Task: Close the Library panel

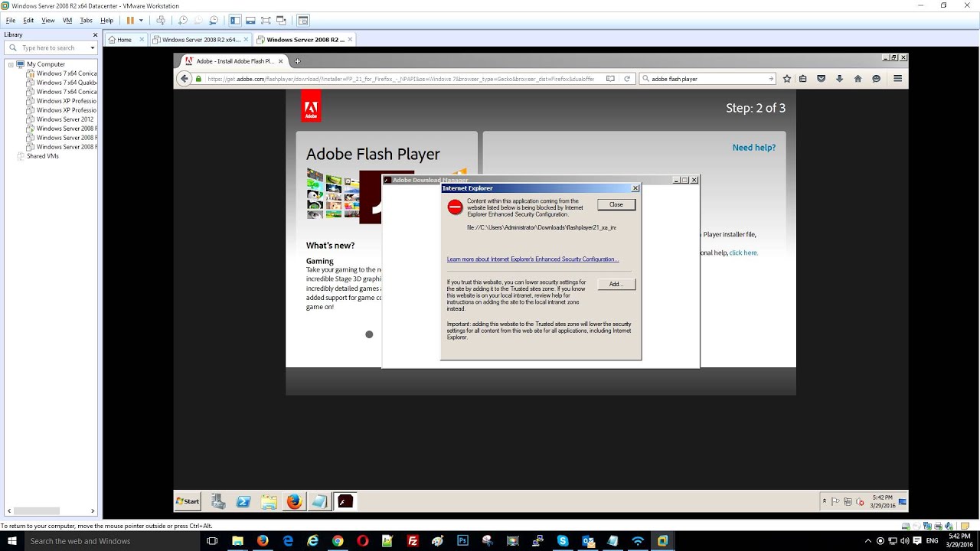Action: (x=95, y=34)
